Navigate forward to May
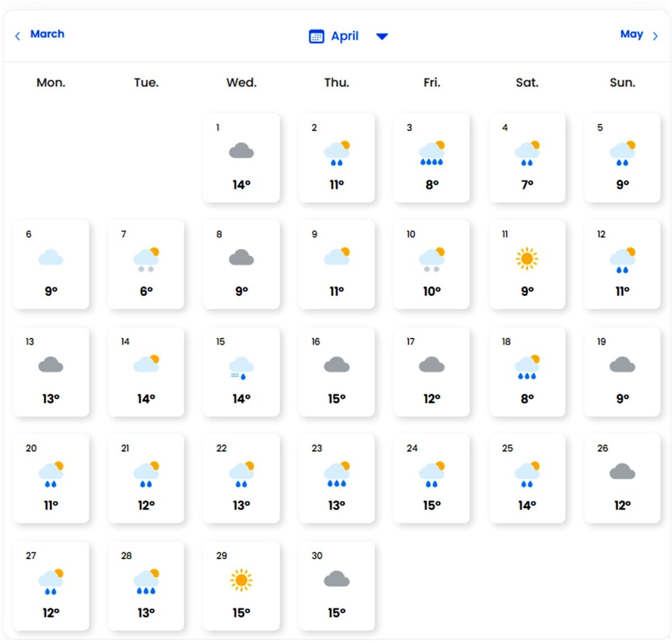The width and height of the screenshot is (672, 643). click(x=632, y=34)
